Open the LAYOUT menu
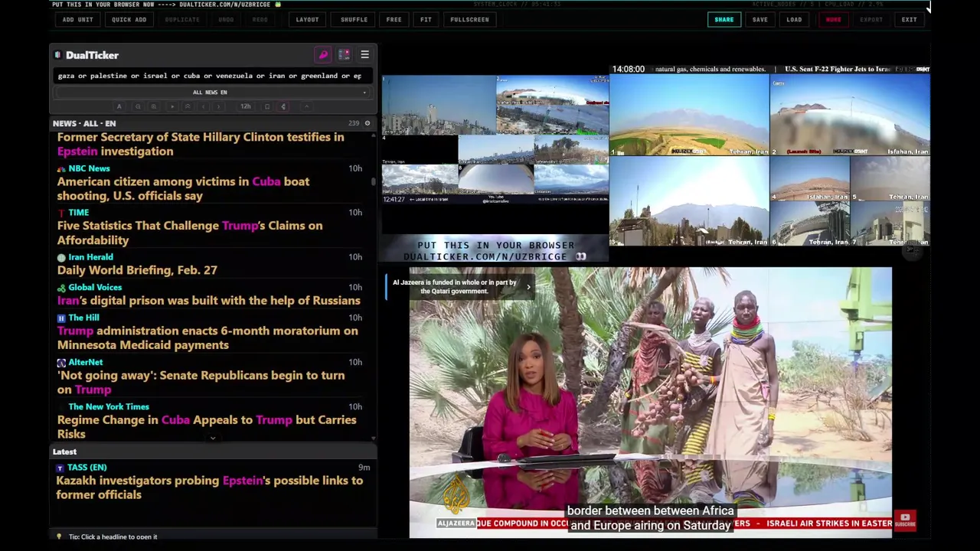980x551 pixels. point(307,20)
